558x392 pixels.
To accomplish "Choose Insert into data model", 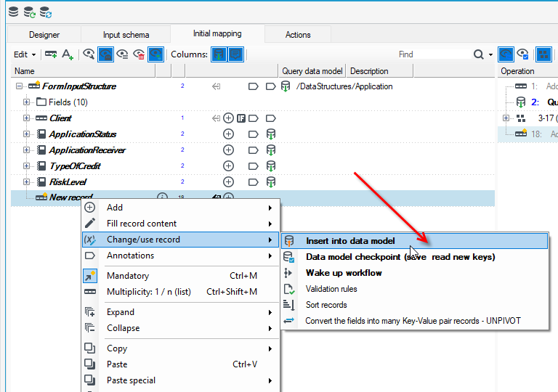I will 415,241.
